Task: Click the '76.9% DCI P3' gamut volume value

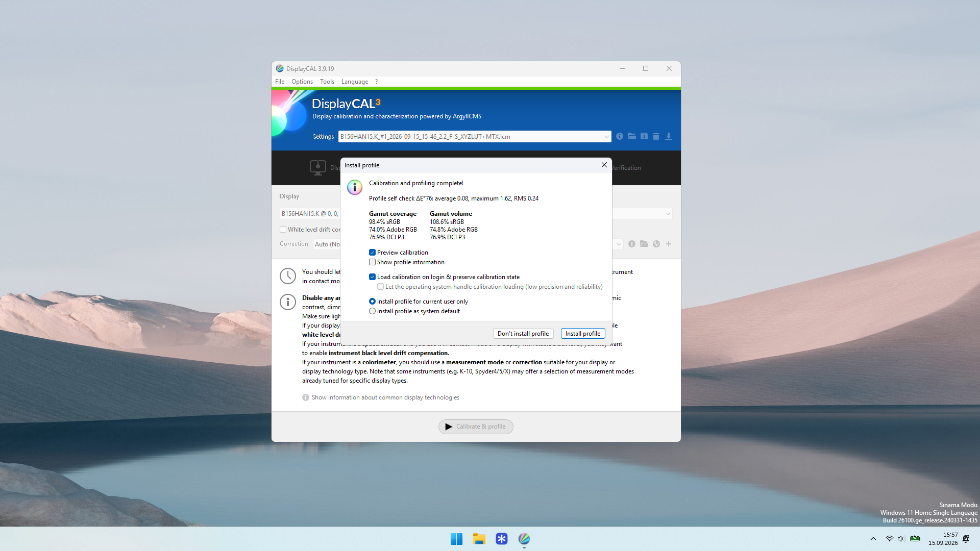Action: tap(447, 237)
